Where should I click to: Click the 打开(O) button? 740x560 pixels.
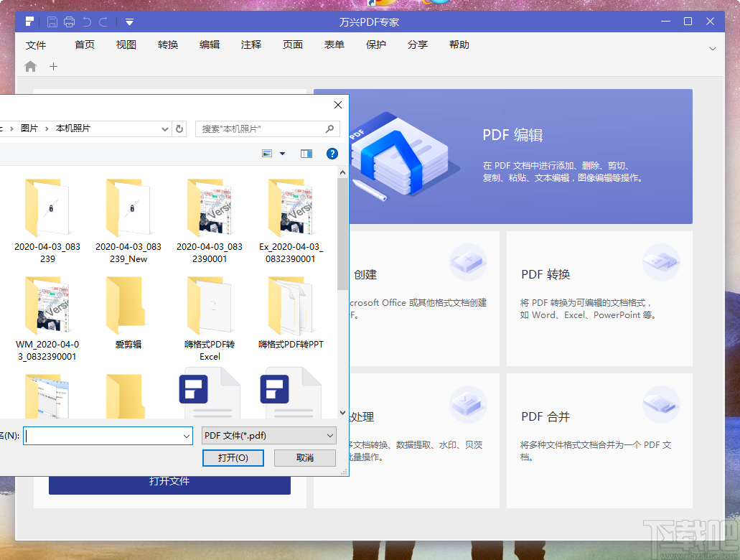pos(233,457)
